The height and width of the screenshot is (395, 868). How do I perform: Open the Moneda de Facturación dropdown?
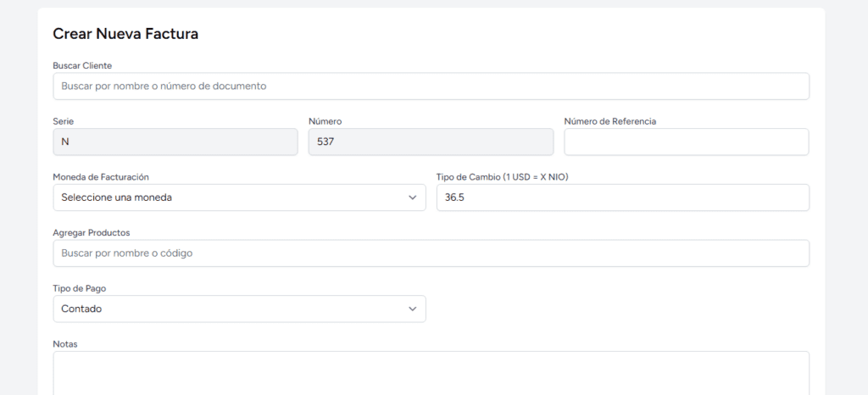pyautogui.click(x=239, y=197)
